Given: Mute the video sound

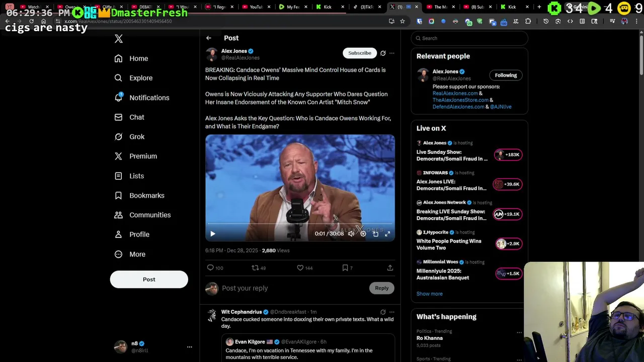Looking at the screenshot, I should pos(351,234).
